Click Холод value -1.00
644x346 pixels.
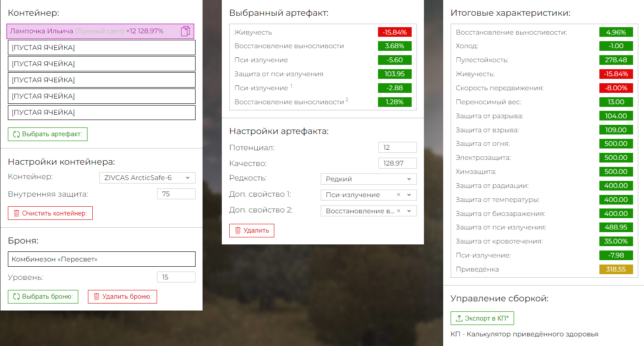(x=616, y=46)
